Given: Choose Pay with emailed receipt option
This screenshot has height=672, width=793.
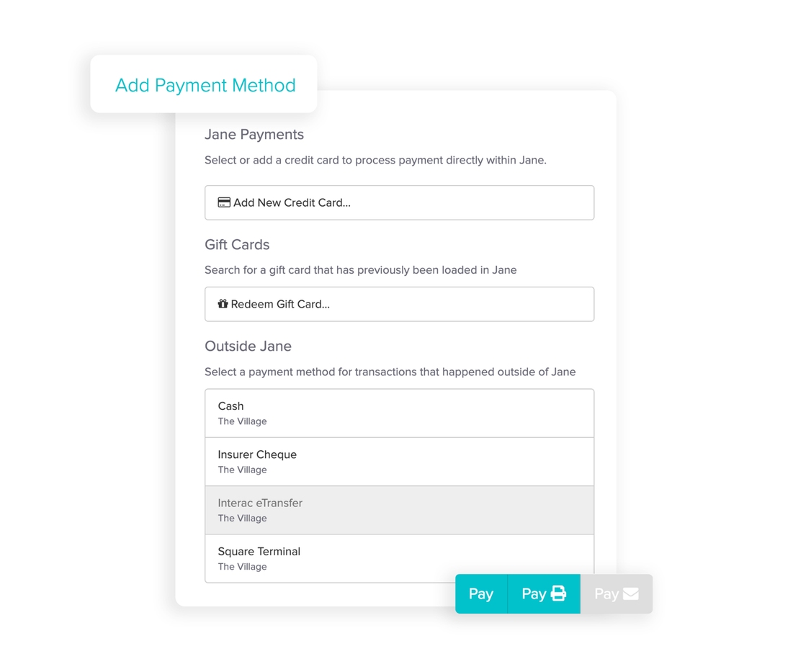Looking at the screenshot, I should coord(617,593).
